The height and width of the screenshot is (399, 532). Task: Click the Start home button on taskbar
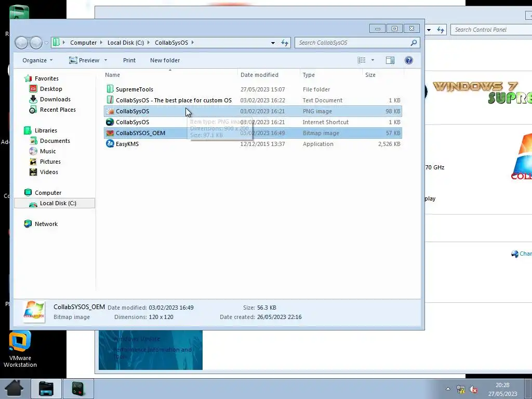14,389
